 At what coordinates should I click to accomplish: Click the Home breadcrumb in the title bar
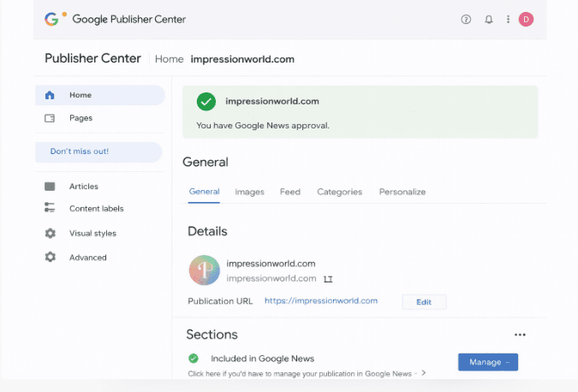click(170, 59)
